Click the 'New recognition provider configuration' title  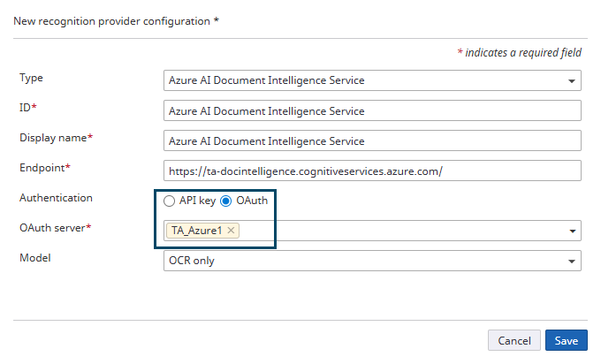tap(116, 21)
